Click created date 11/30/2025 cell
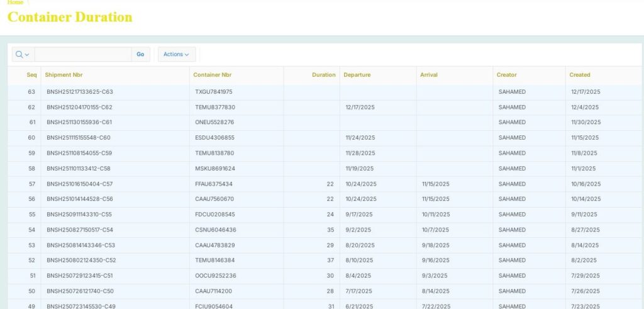Viewport: 644px width, 309px height. 586,122
